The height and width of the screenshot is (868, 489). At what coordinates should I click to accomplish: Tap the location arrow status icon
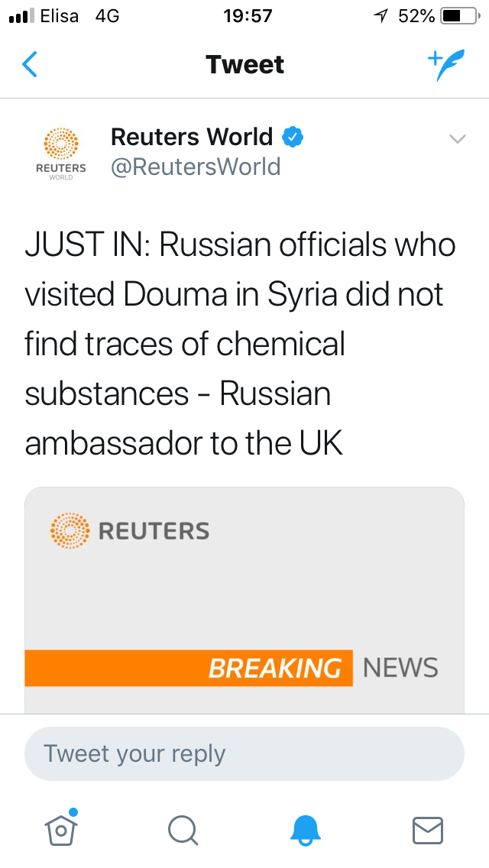coord(381,16)
